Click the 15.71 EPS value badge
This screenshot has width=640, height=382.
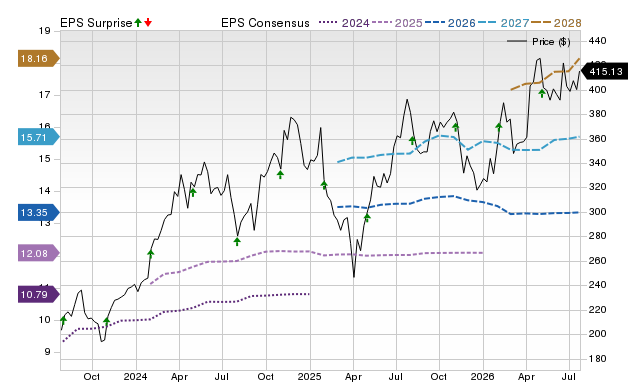click(38, 137)
